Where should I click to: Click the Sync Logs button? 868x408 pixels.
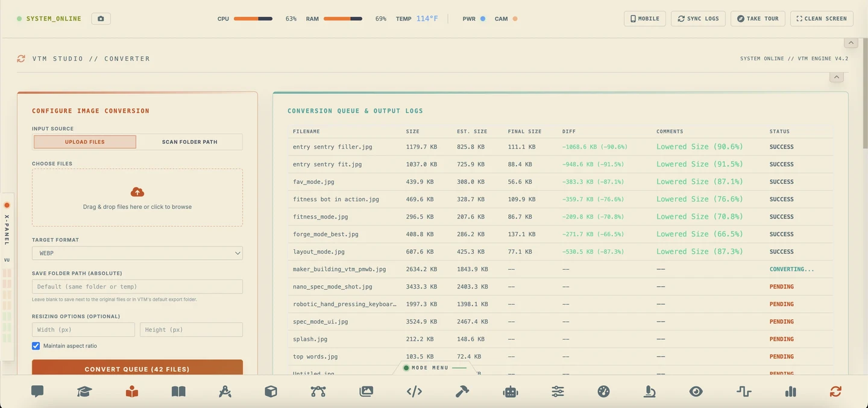click(x=698, y=19)
